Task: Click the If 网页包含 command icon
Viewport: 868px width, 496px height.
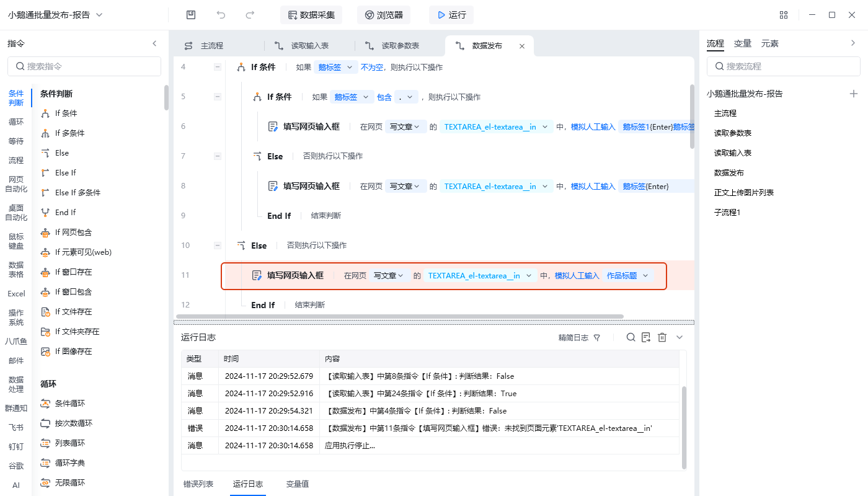Action: 45,232
